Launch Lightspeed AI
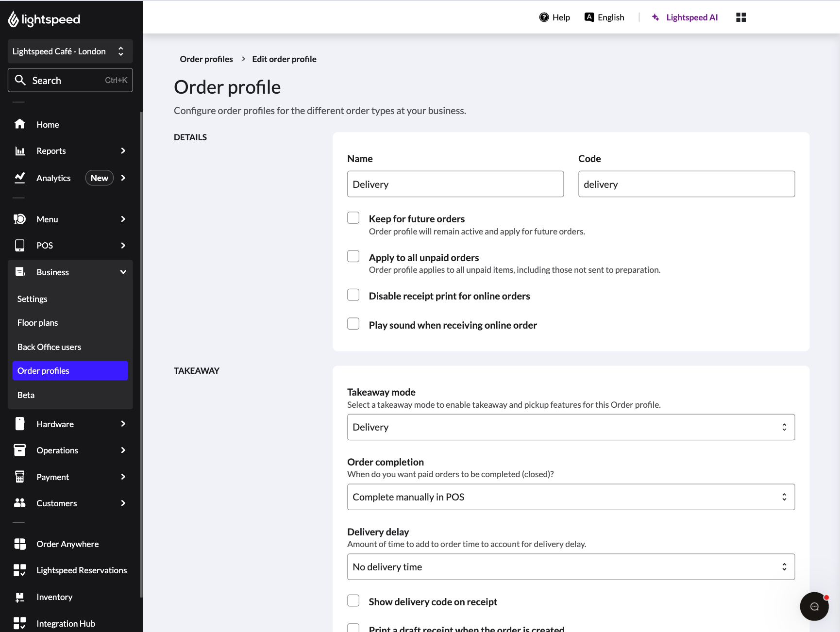Screen dimensions: 840x632 (685, 17)
